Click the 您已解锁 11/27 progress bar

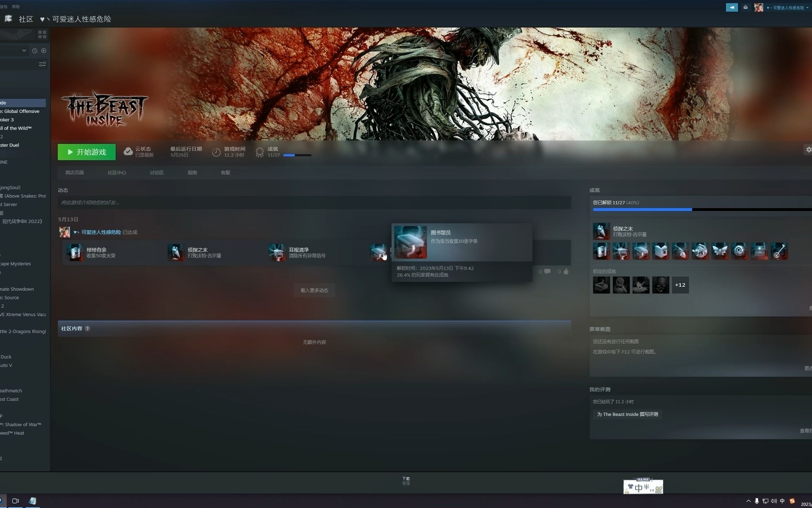702,210
